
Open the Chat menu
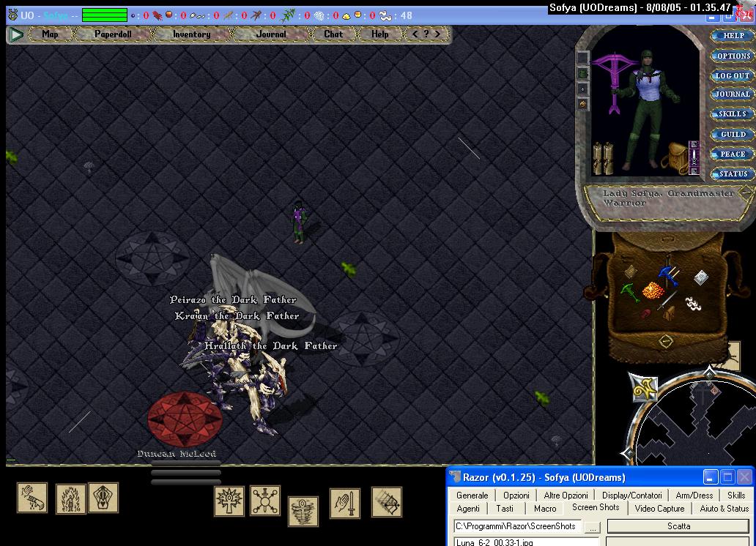click(333, 34)
